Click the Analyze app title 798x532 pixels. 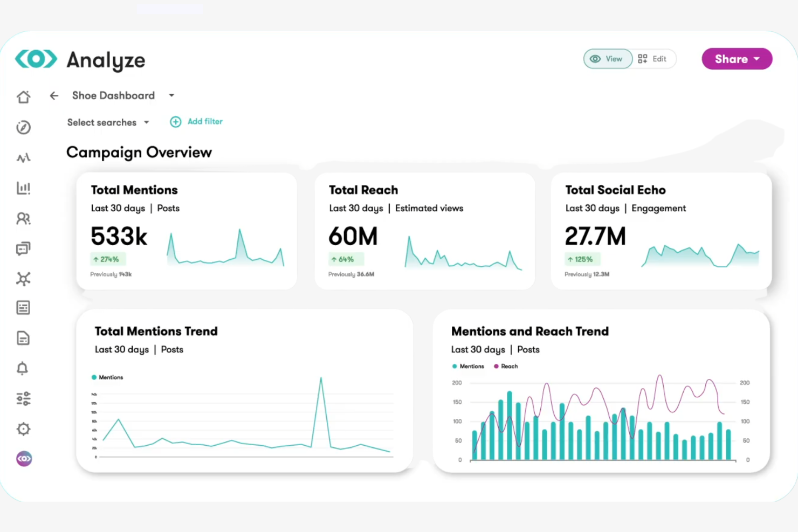point(106,60)
